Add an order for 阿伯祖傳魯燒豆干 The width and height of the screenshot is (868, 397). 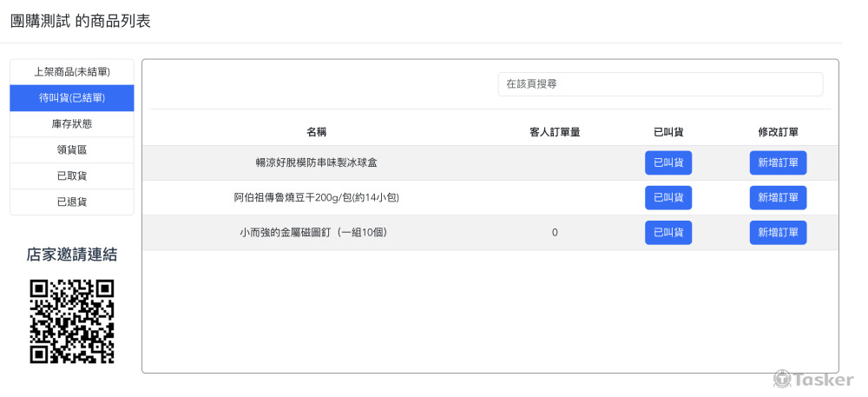[778, 198]
